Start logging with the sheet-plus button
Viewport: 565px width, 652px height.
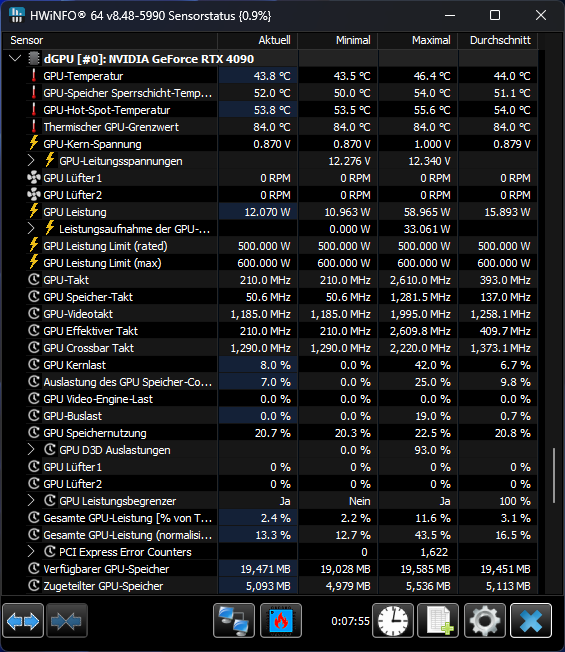point(438,621)
